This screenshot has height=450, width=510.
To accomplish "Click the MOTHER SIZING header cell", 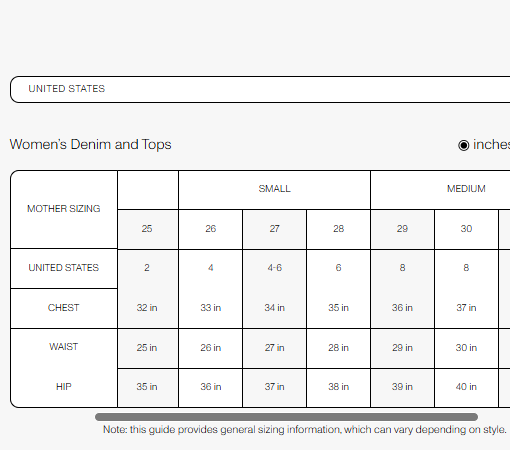I will click(x=64, y=209).
